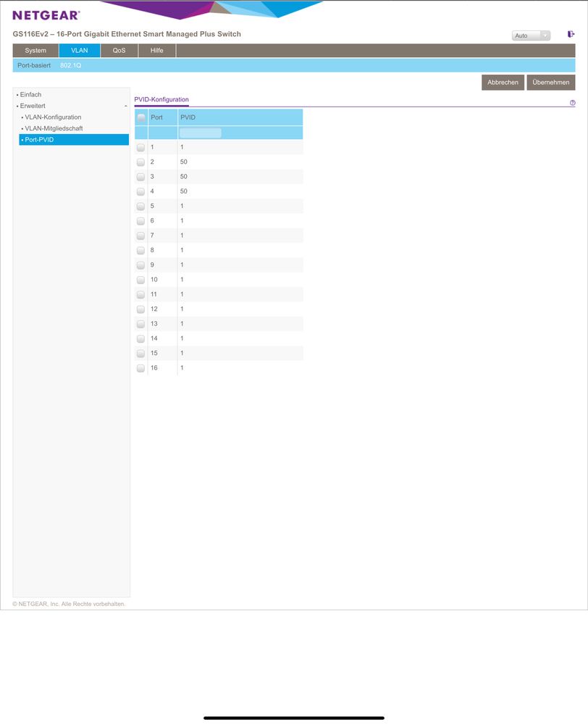Switch to the QoS tab
The width and height of the screenshot is (588, 724).
click(x=119, y=50)
